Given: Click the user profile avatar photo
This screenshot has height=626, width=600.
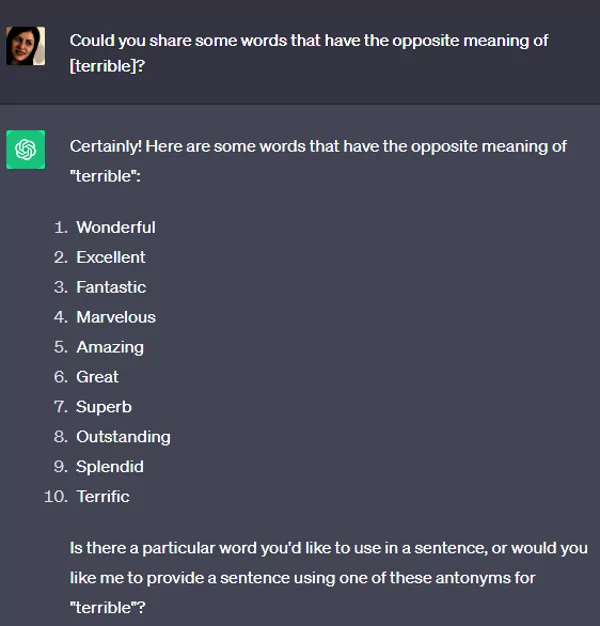Looking at the screenshot, I should pos(25,46).
